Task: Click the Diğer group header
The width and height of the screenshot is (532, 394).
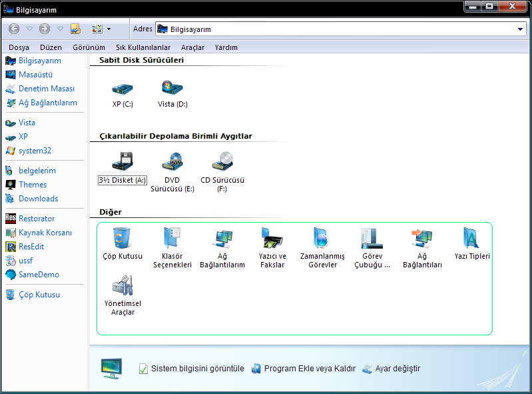Action: pos(111,212)
